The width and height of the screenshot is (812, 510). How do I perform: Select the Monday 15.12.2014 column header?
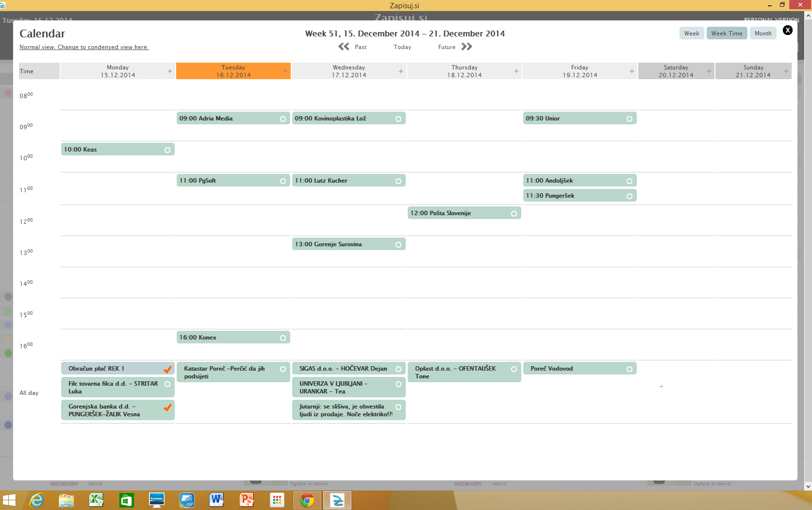pos(117,71)
